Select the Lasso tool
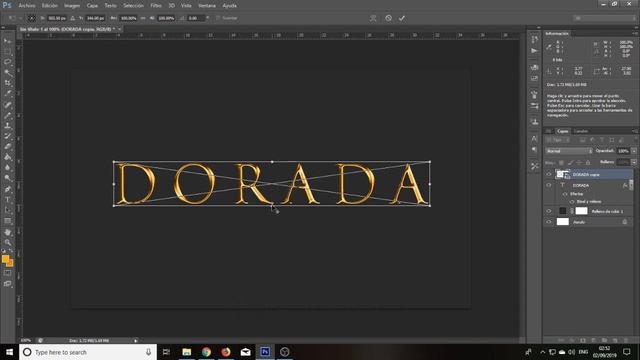The image size is (640, 360). click(7, 62)
